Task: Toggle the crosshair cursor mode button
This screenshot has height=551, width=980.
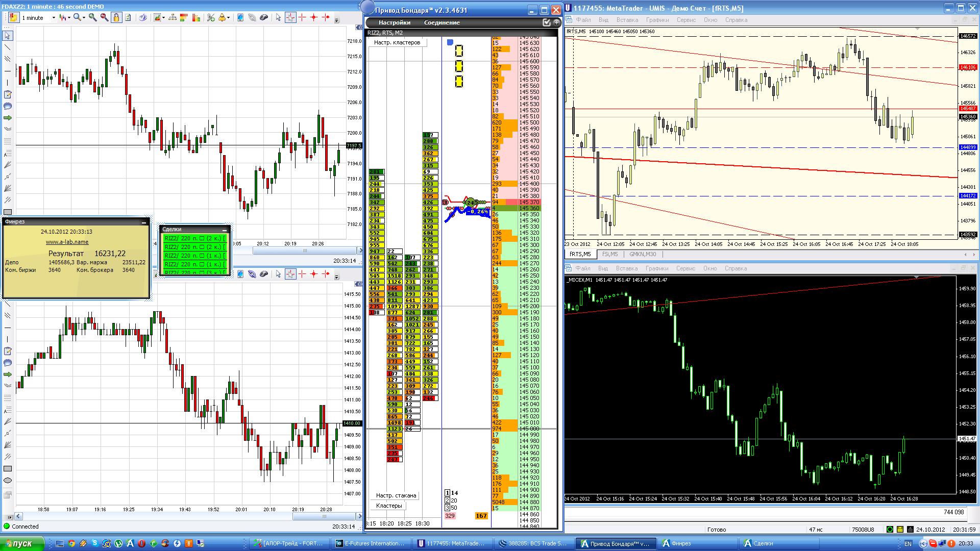Action: coord(290,17)
